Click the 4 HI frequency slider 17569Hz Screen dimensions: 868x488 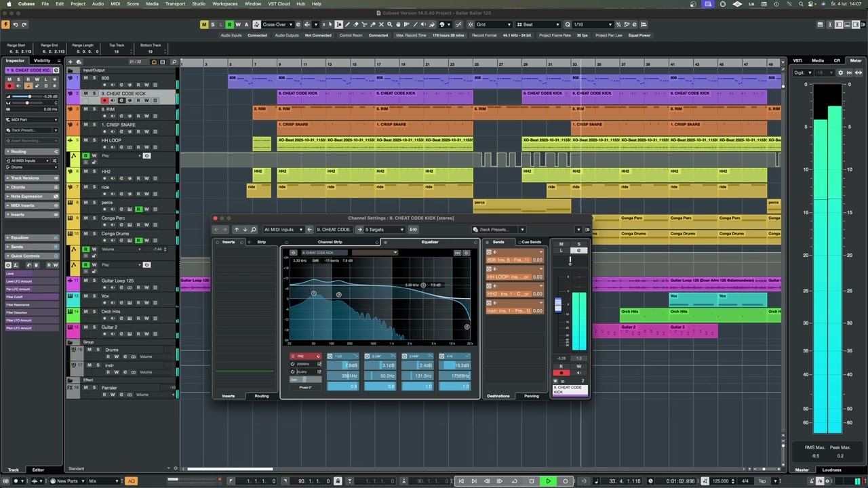pyautogui.click(x=455, y=376)
